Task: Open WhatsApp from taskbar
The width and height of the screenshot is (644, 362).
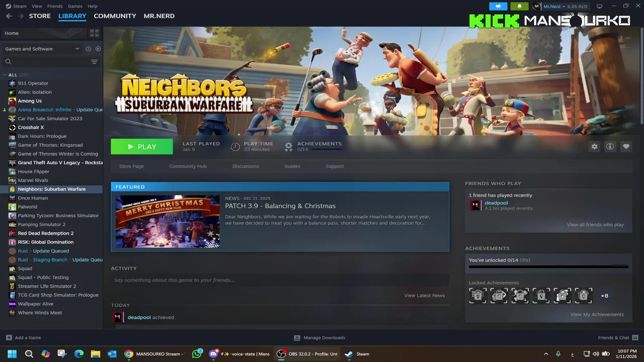Action: pos(197,354)
